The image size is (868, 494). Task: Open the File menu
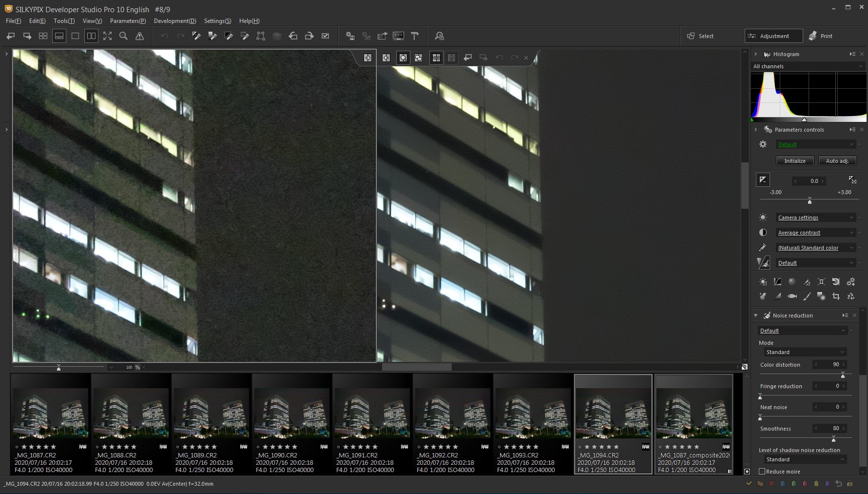[x=13, y=21]
